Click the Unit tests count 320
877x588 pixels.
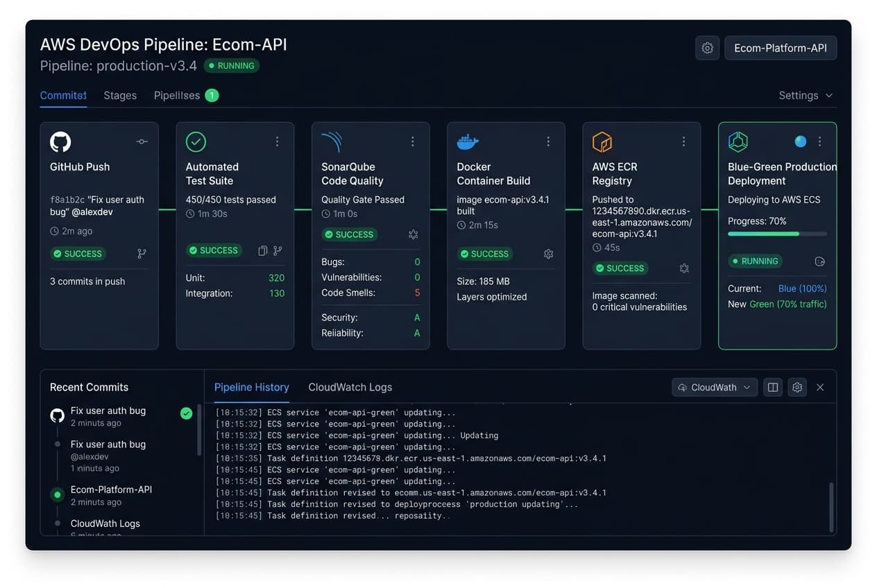[277, 278]
